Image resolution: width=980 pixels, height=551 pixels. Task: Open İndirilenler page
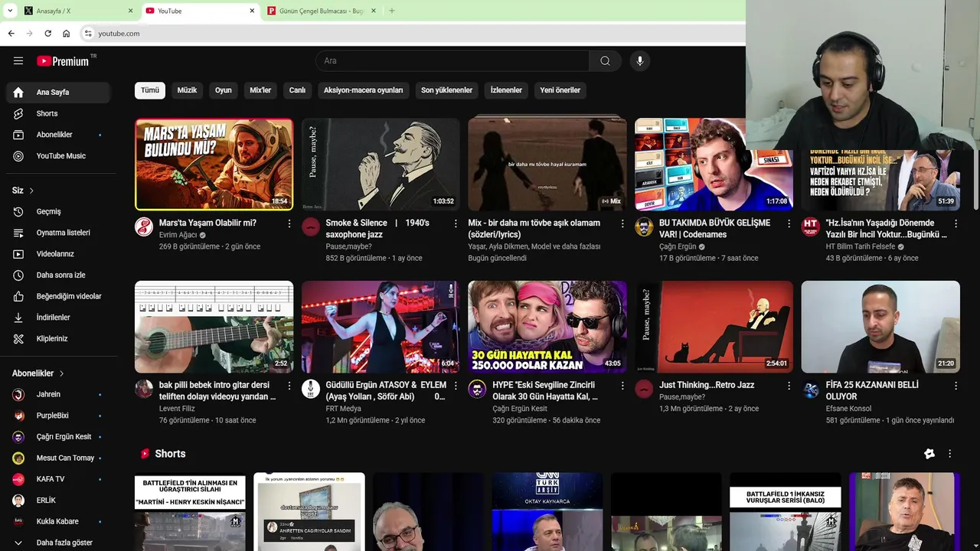[58, 318]
